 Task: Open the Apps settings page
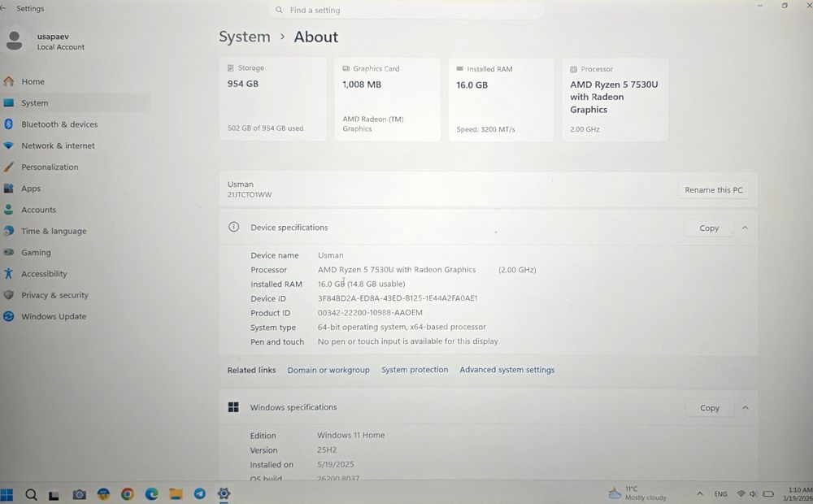pos(76,189)
